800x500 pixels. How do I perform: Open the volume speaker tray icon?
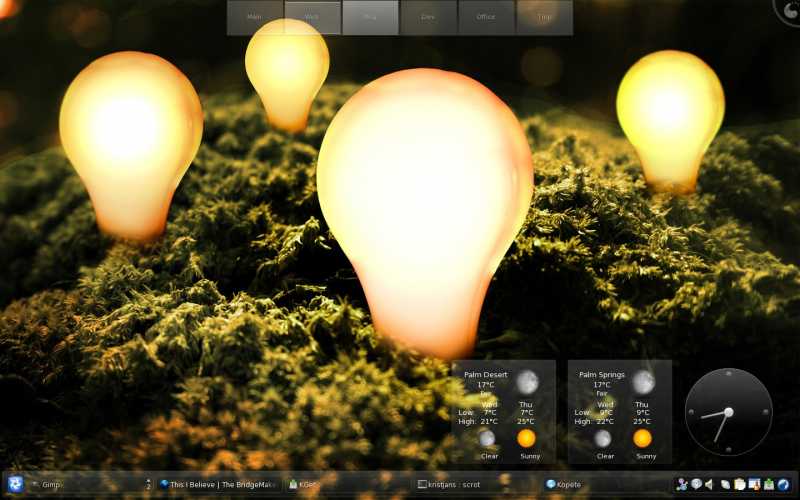coord(709,484)
